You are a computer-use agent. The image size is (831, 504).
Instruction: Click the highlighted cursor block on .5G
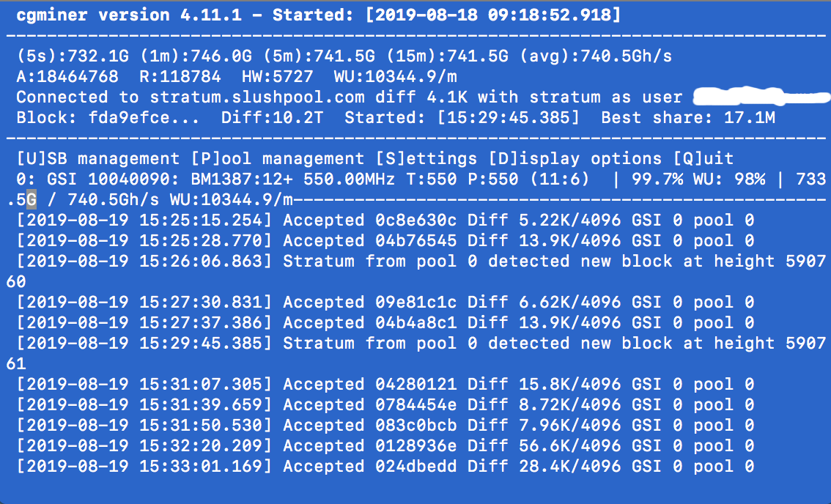point(32,200)
